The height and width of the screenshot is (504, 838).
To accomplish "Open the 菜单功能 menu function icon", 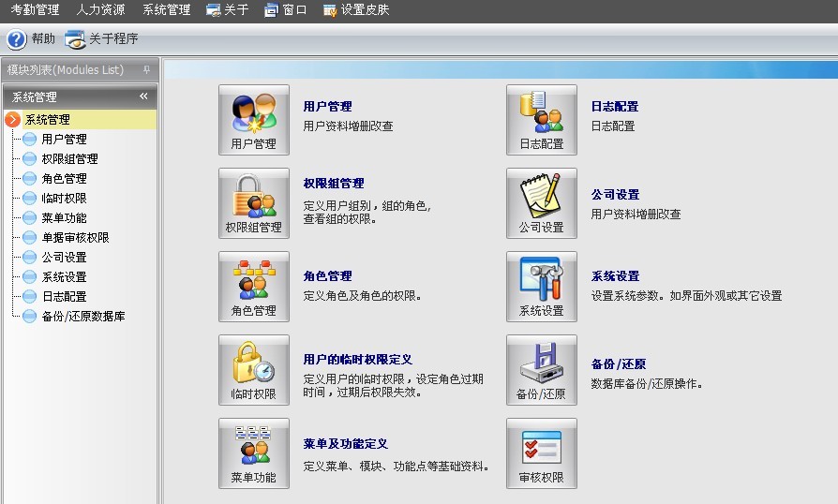I will click(x=253, y=452).
